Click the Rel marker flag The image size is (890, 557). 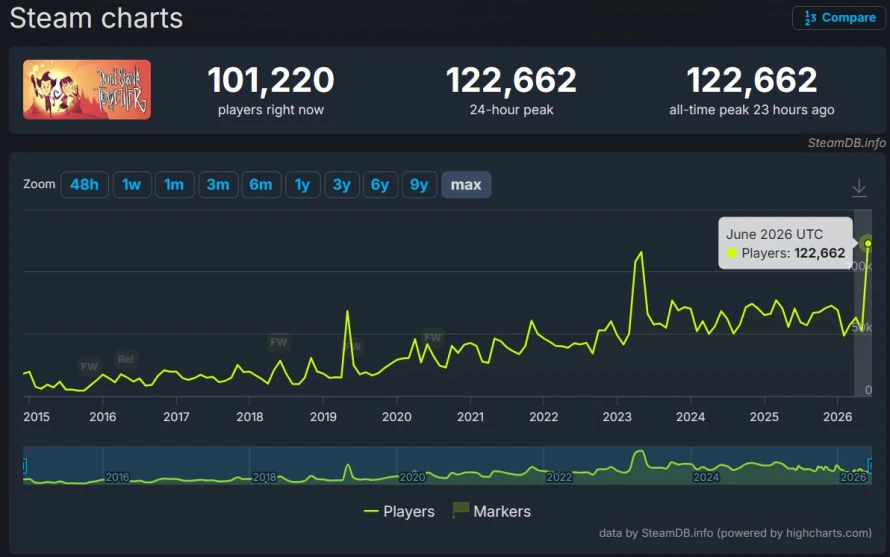(125, 359)
